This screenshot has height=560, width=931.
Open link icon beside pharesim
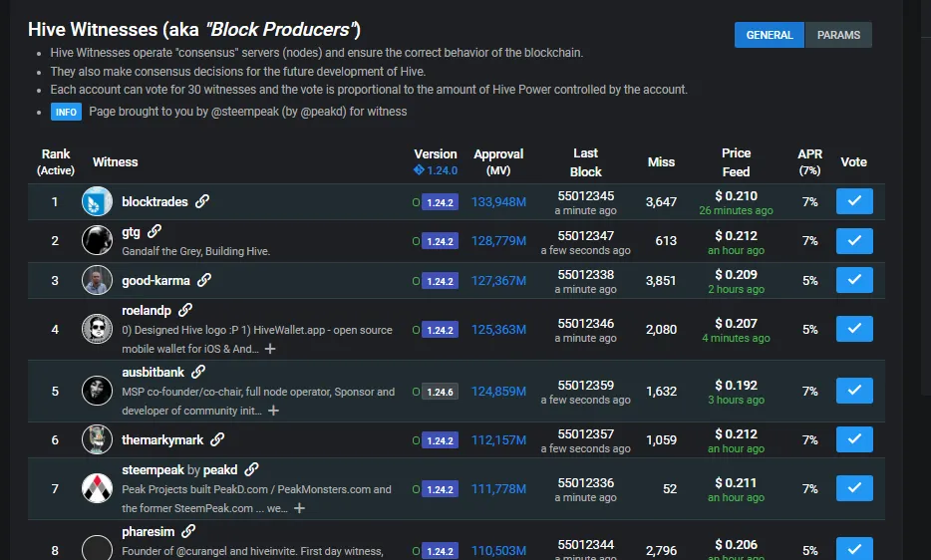click(188, 531)
